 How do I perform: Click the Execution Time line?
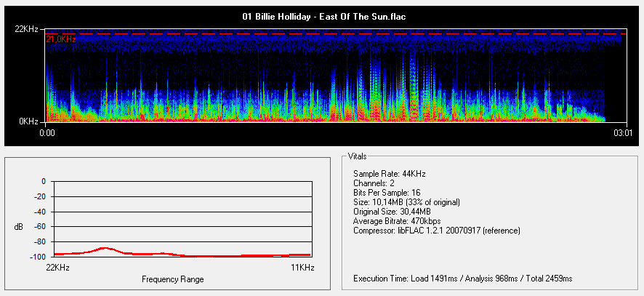(462, 279)
